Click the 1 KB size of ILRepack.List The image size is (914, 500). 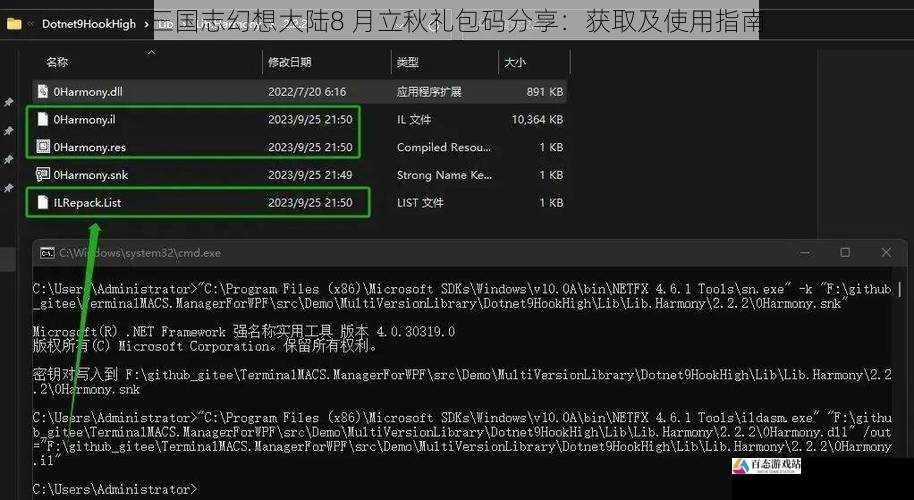pyautogui.click(x=551, y=202)
